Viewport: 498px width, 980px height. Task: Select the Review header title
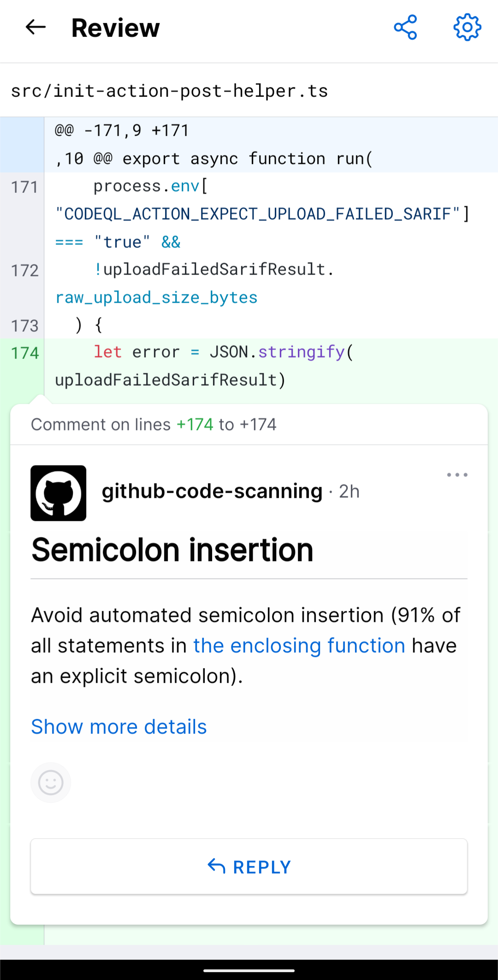(x=115, y=27)
